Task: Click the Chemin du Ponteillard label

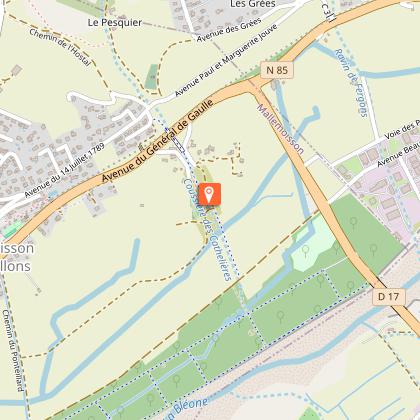Action: 13,350
